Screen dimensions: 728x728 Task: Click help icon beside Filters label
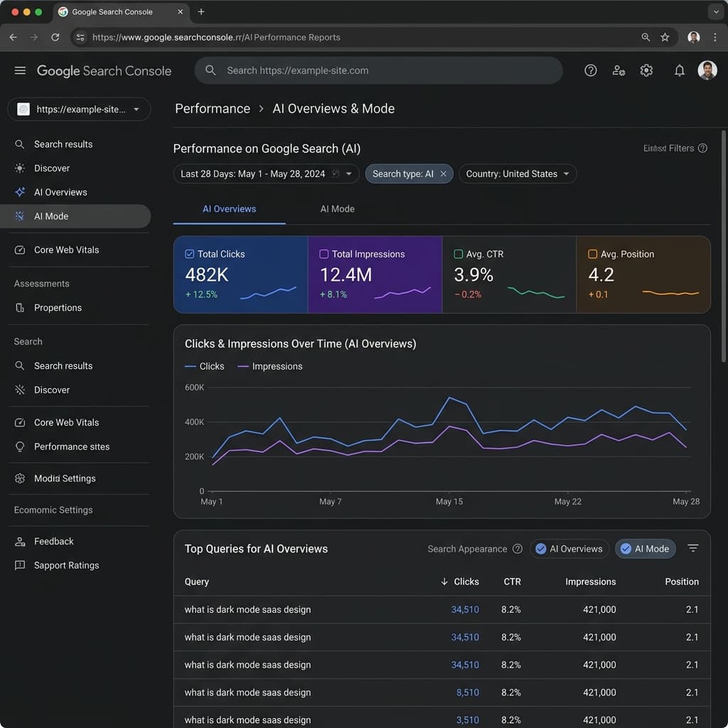point(702,148)
